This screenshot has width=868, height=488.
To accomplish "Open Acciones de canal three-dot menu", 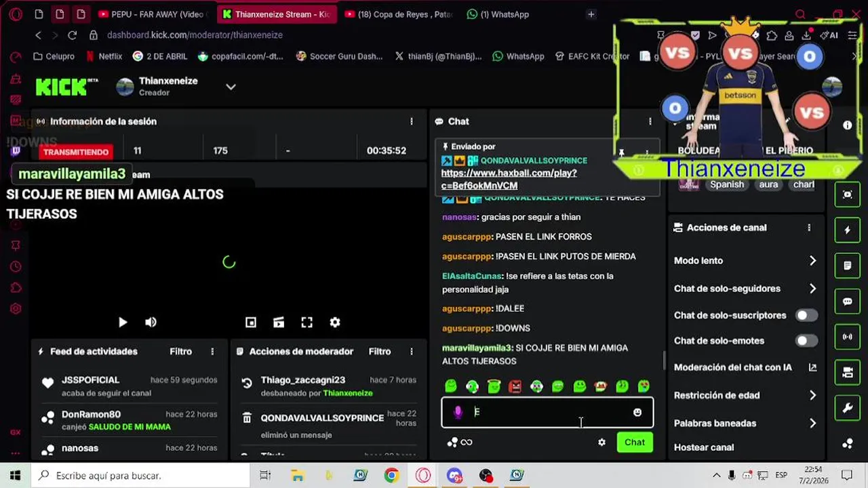I will (x=809, y=228).
